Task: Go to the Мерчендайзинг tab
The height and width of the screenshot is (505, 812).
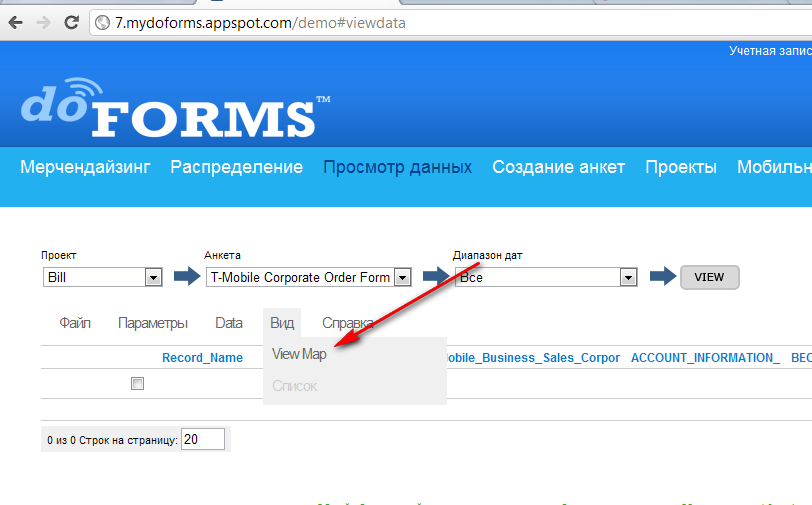Action: 85,167
